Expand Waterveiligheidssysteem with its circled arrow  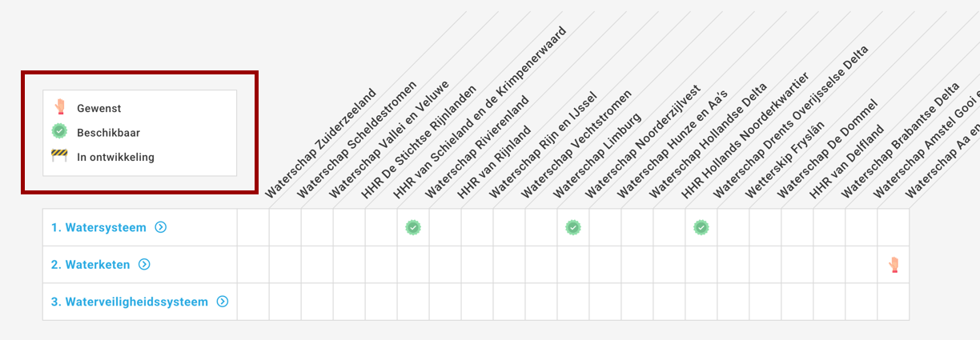click(223, 302)
